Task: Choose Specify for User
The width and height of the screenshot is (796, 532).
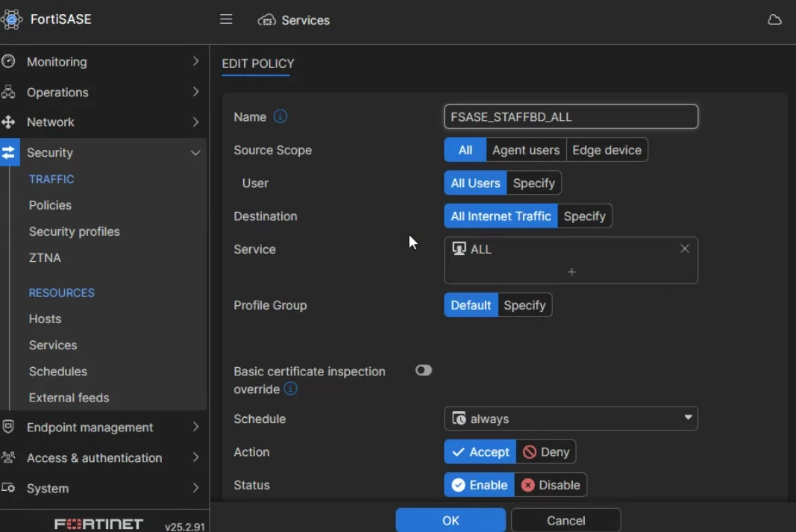Action: pos(533,184)
